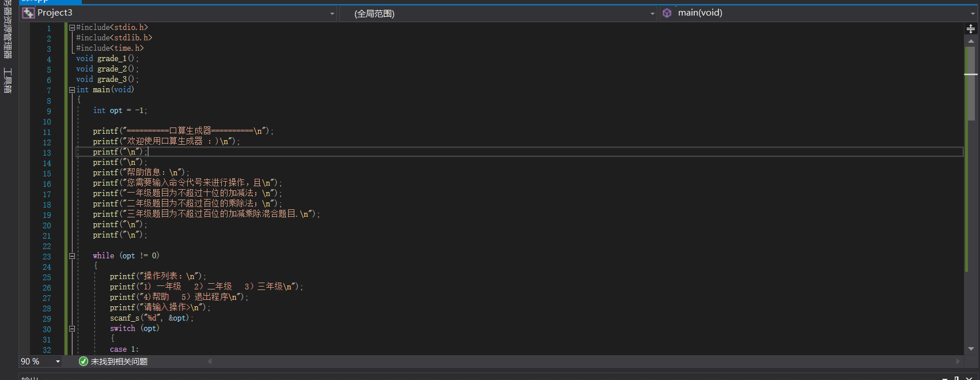The width and height of the screenshot is (980, 380).
Task: Click the case 1: line
Action: pos(124,349)
